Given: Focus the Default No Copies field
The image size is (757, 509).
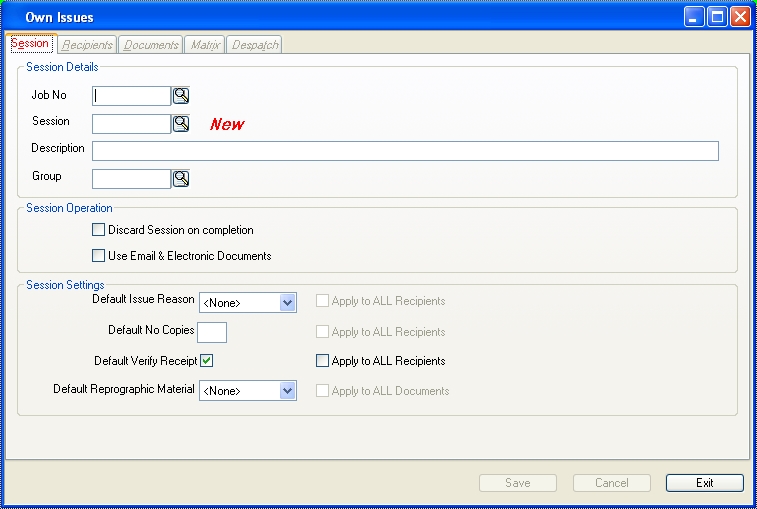Looking at the screenshot, I should (212, 332).
